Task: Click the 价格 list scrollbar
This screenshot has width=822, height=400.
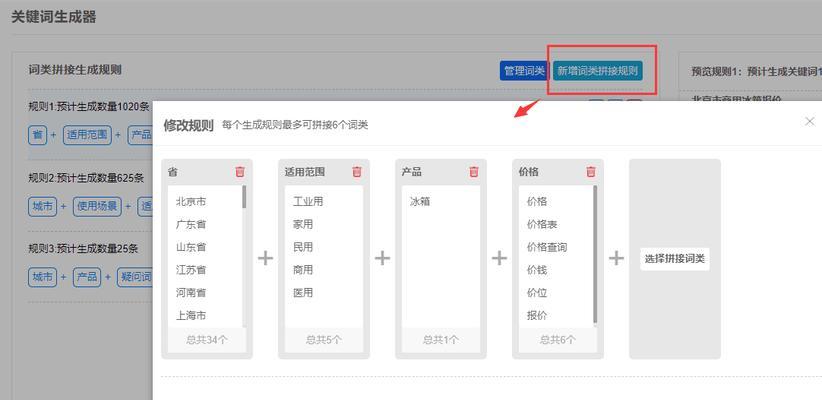Action: (x=595, y=254)
